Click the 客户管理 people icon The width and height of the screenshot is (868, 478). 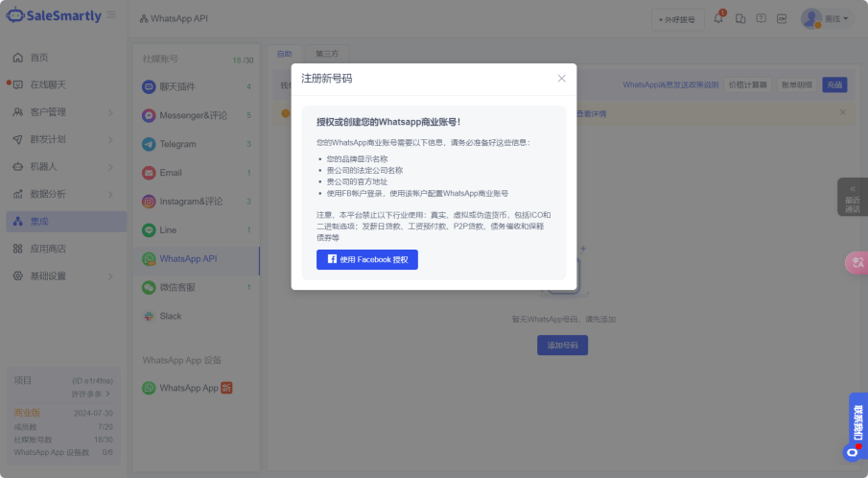[17, 112]
